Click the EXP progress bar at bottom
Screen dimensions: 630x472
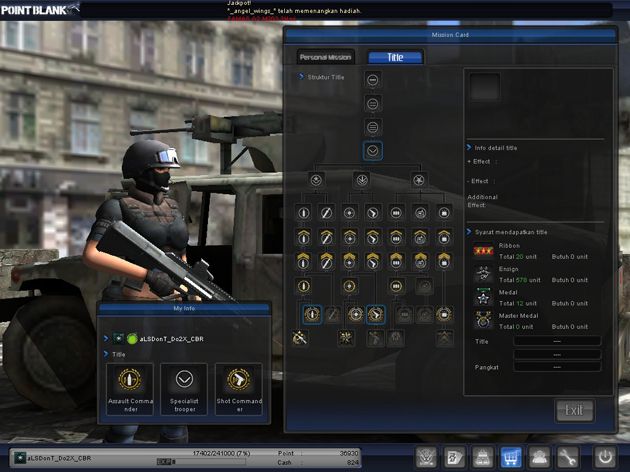click(201, 462)
